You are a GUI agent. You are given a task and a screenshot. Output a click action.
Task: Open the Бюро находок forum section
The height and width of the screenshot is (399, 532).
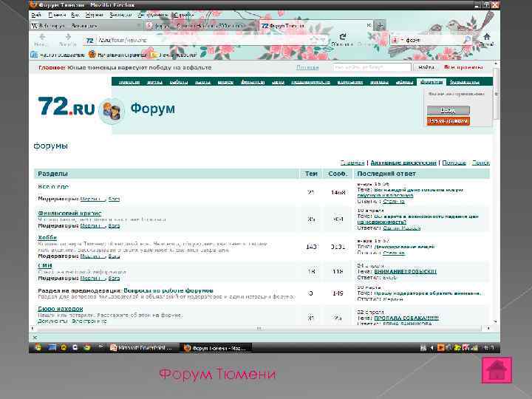[x=61, y=309]
